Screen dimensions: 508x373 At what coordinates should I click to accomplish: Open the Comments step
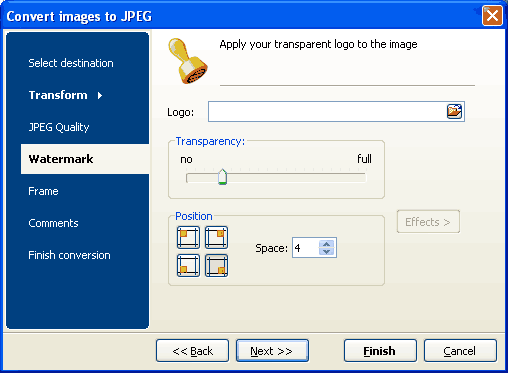[x=53, y=223]
